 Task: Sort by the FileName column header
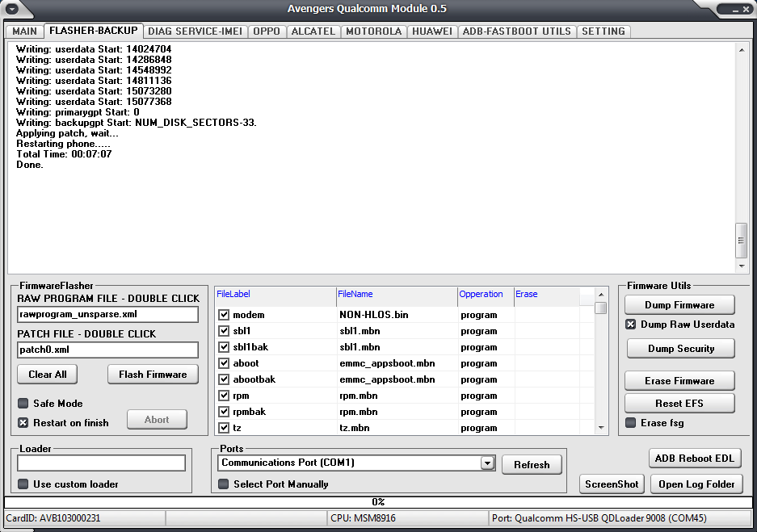click(x=397, y=294)
